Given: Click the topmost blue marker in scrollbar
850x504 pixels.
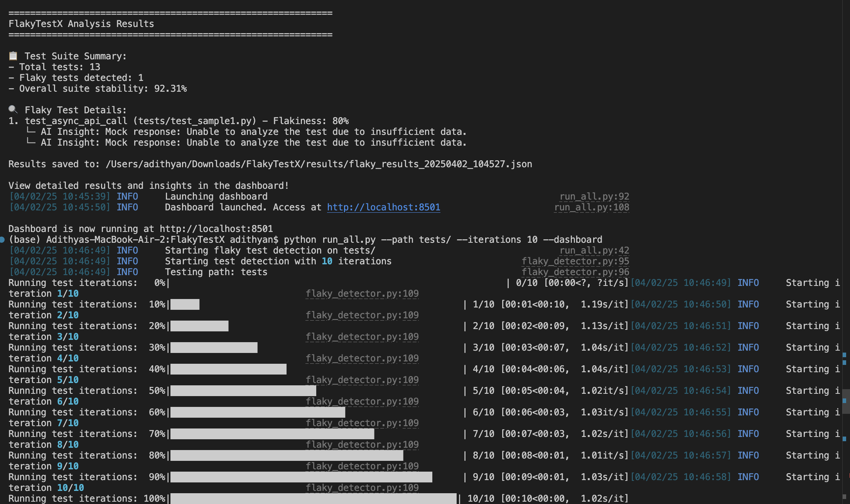Looking at the screenshot, I should [844, 354].
